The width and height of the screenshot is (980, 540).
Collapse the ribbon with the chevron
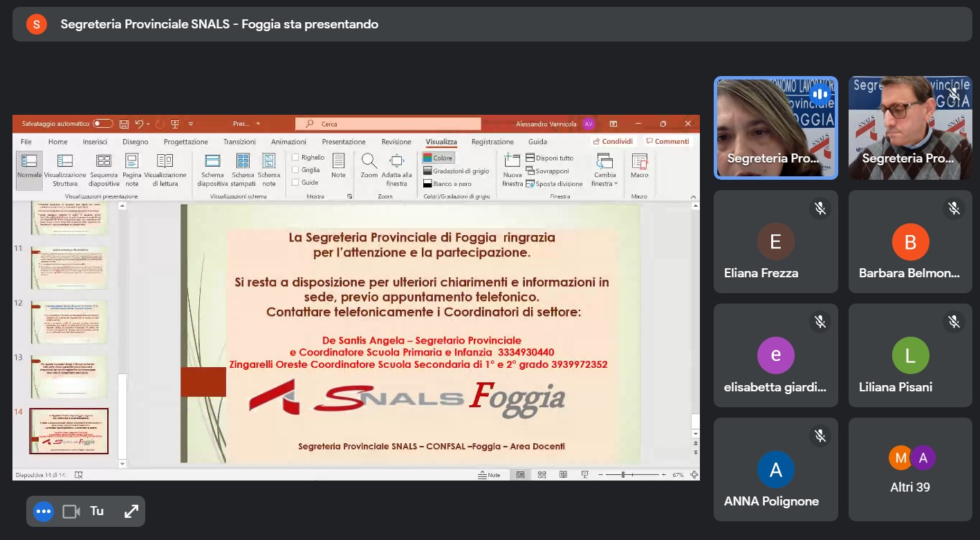coord(693,196)
